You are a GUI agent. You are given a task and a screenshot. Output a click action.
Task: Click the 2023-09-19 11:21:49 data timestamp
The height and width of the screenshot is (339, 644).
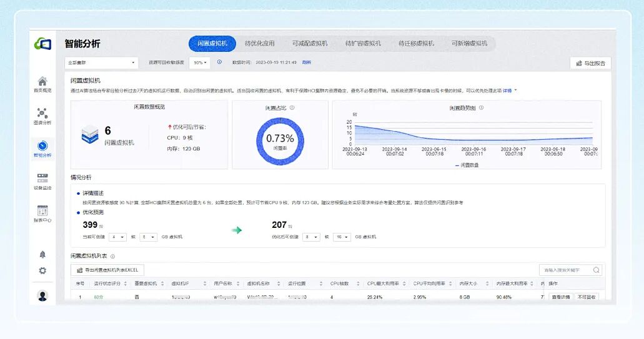[275, 62]
